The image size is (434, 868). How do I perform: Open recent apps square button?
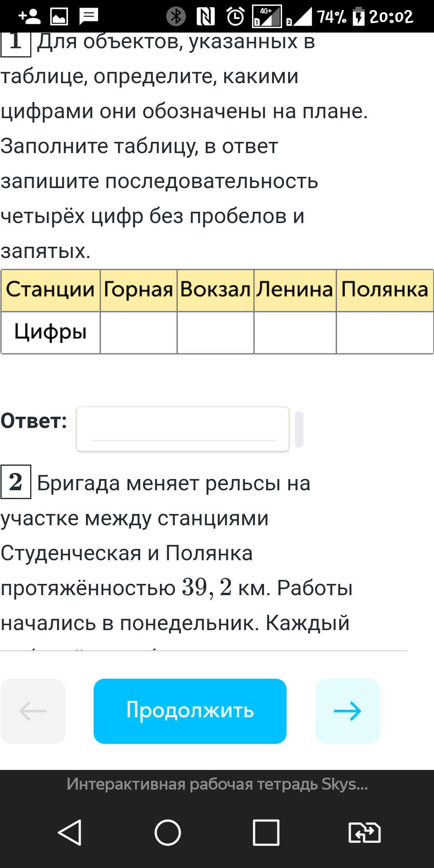click(x=266, y=832)
